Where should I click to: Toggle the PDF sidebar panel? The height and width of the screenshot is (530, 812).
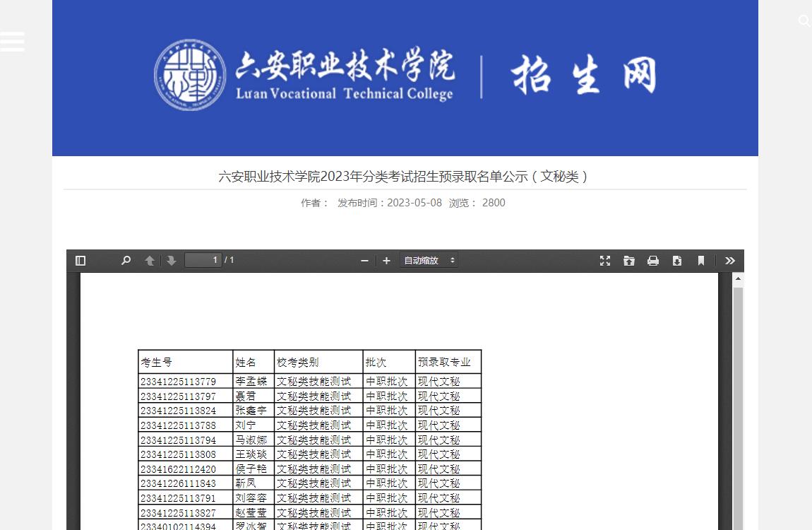80,261
